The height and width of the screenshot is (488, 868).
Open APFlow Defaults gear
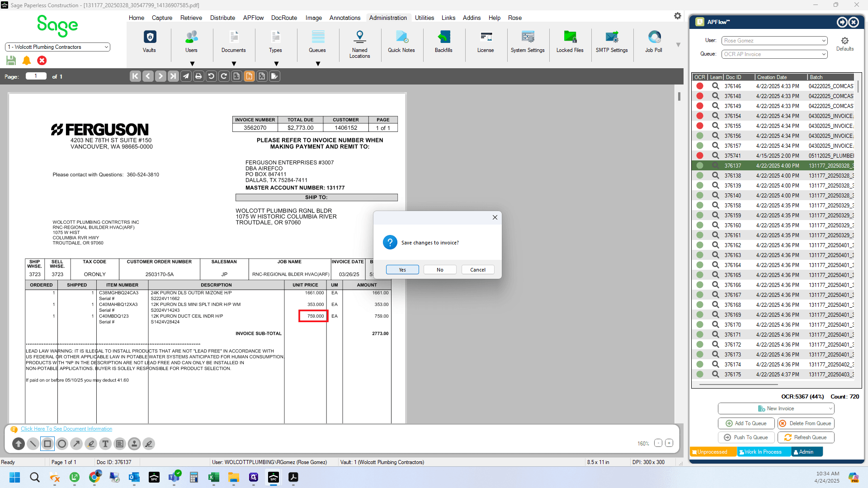(845, 43)
